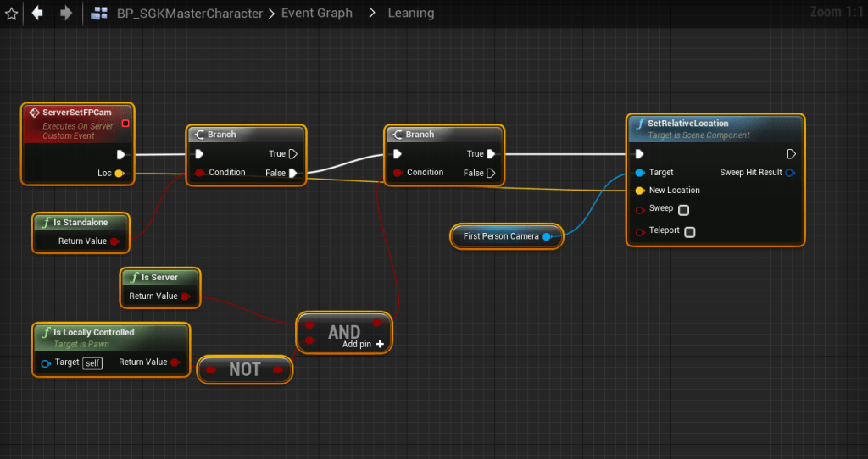Viewport: 868px width, 459px height.
Task: Click the Add pin plus on AND node
Action: point(380,344)
